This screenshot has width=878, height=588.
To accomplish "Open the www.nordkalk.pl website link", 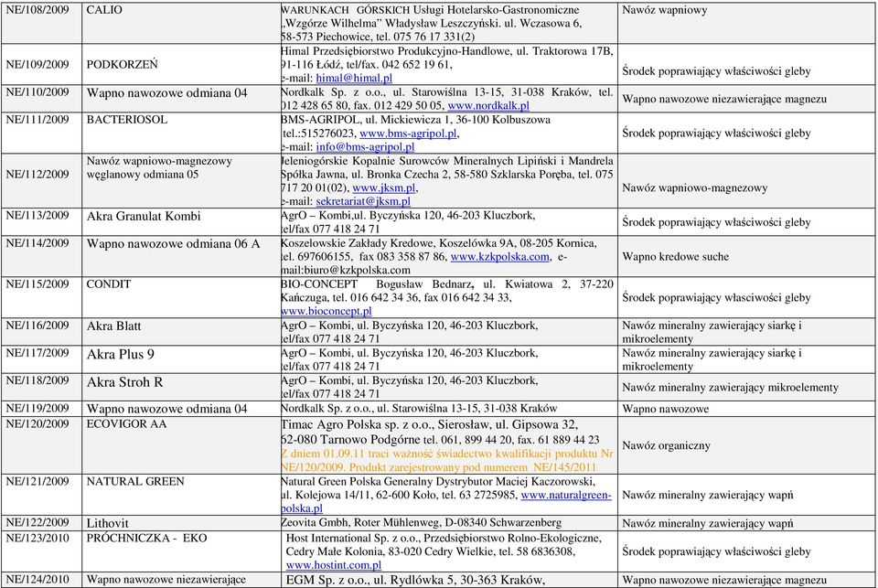I will [488, 106].
